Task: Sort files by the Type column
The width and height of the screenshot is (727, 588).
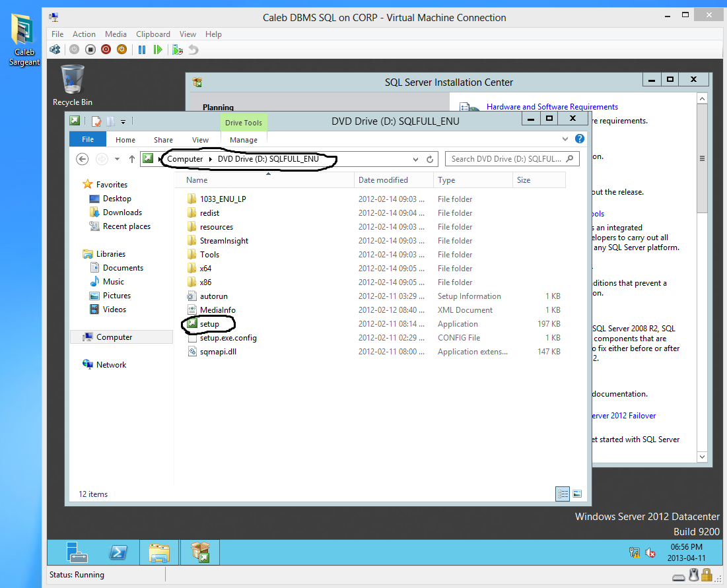Action: pyautogui.click(x=473, y=180)
